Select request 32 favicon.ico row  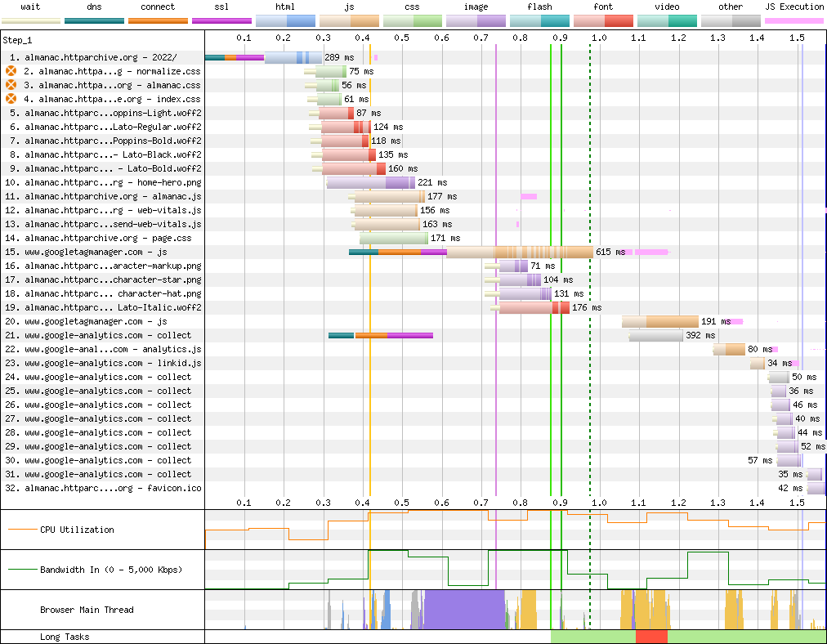pos(103,488)
